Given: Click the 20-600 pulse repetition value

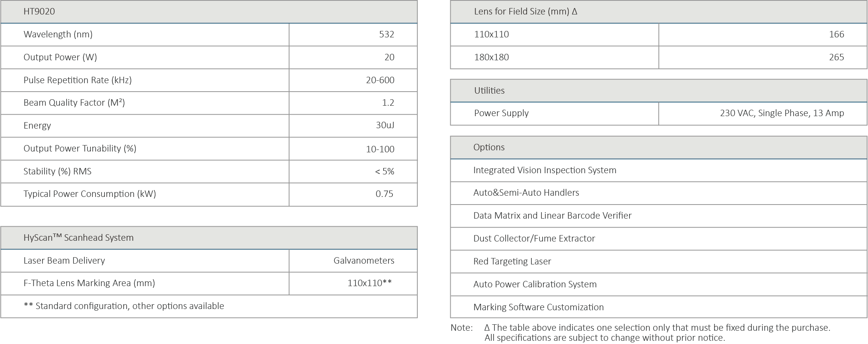Looking at the screenshot, I should point(380,80).
